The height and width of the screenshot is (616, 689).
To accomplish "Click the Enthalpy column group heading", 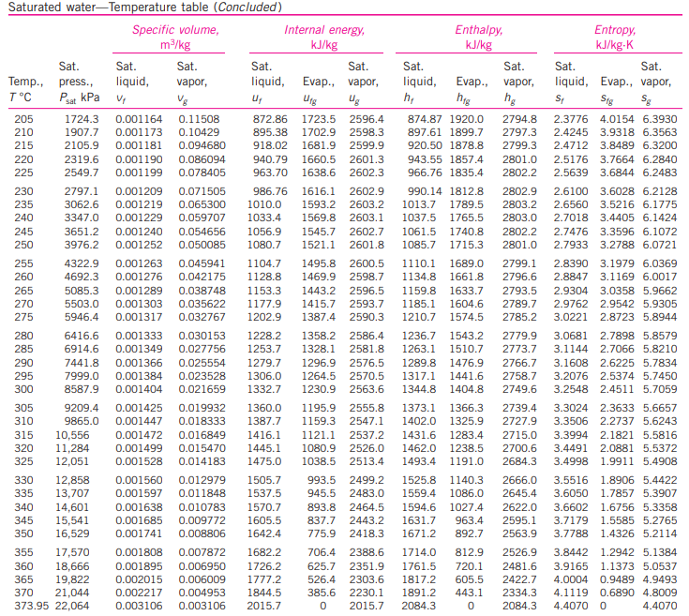I will pos(478,37).
